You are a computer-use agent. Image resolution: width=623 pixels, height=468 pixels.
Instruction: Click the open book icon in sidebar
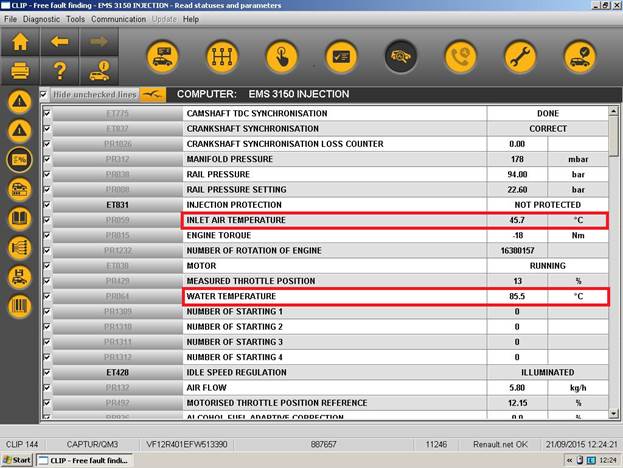19,218
